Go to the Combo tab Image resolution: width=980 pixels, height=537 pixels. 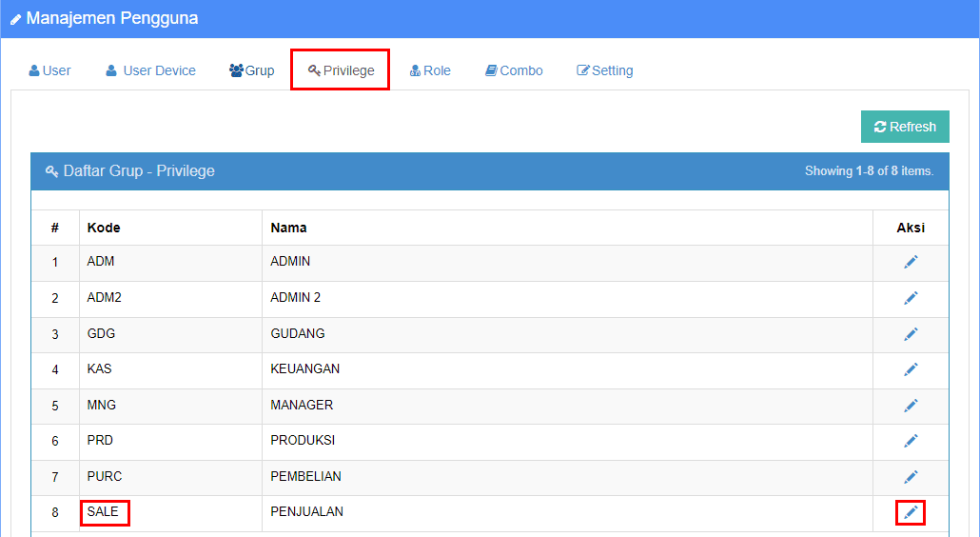click(x=514, y=70)
